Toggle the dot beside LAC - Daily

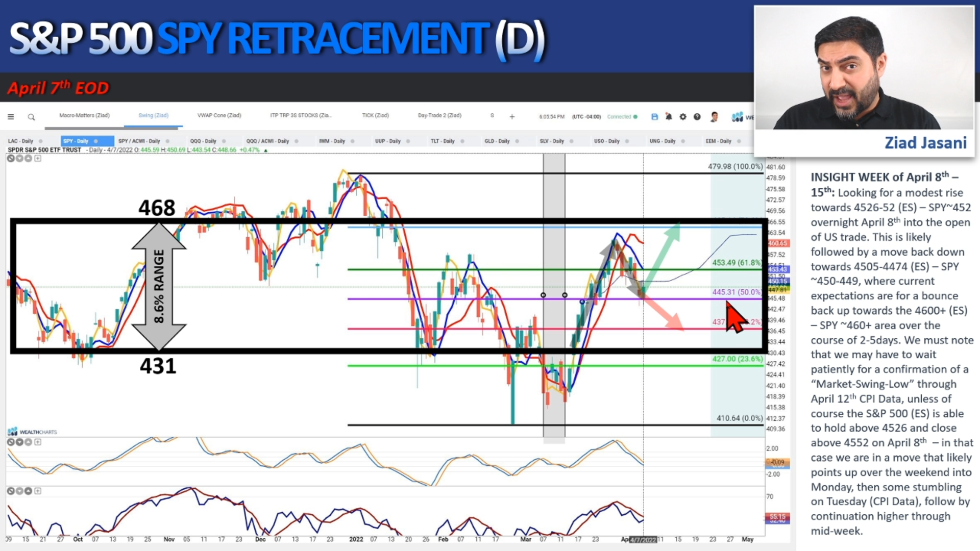coord(40,141)
